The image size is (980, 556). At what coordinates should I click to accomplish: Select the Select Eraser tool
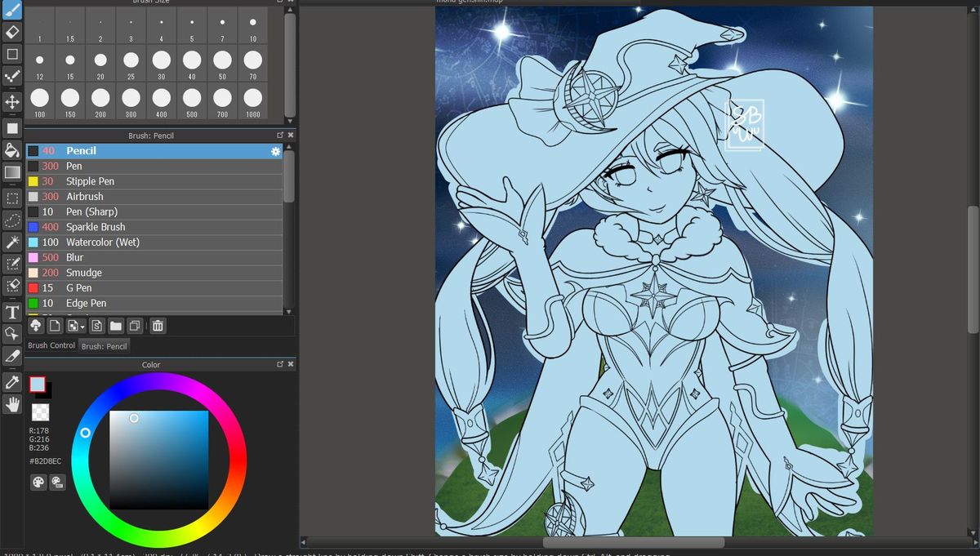pyautogui.click(x=12, y=286)
